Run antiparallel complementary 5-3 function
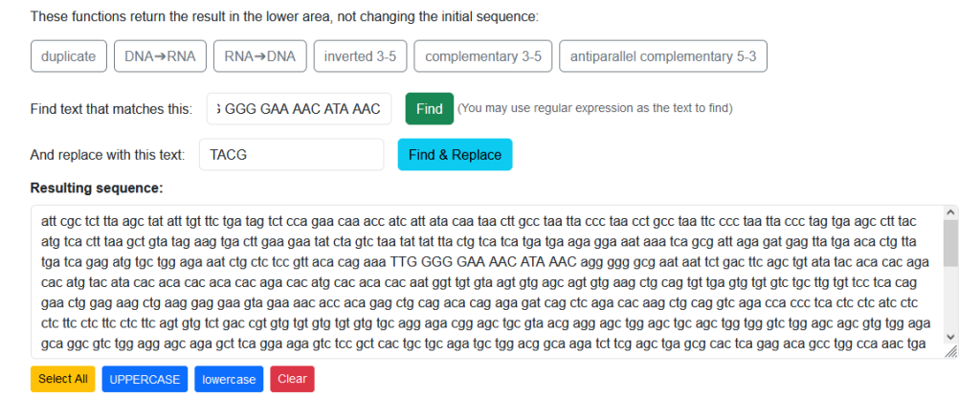The height and width of the screenshot is (399, 980). 663,56
